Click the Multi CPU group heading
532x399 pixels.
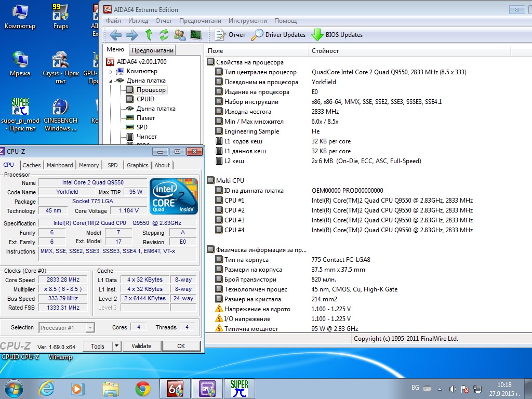230,180
